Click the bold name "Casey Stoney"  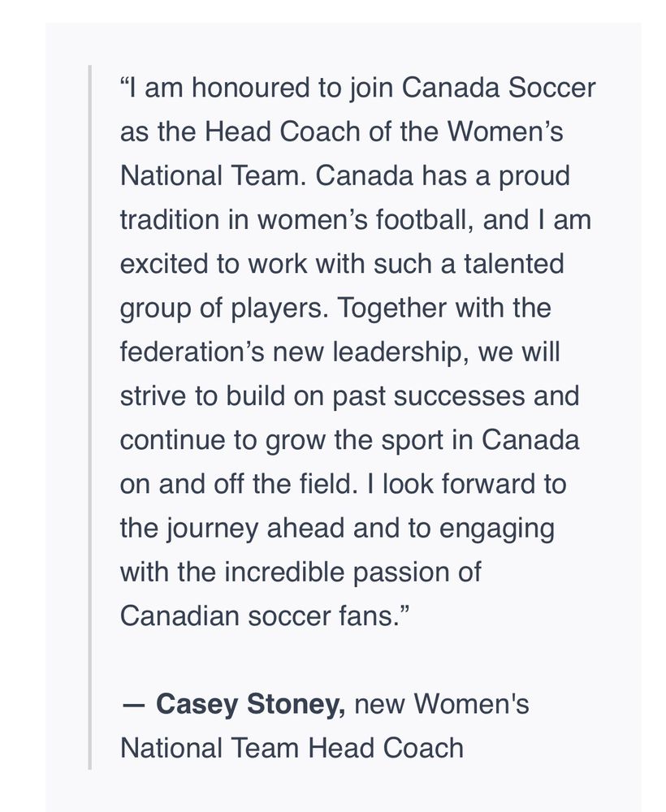[249, 704]
